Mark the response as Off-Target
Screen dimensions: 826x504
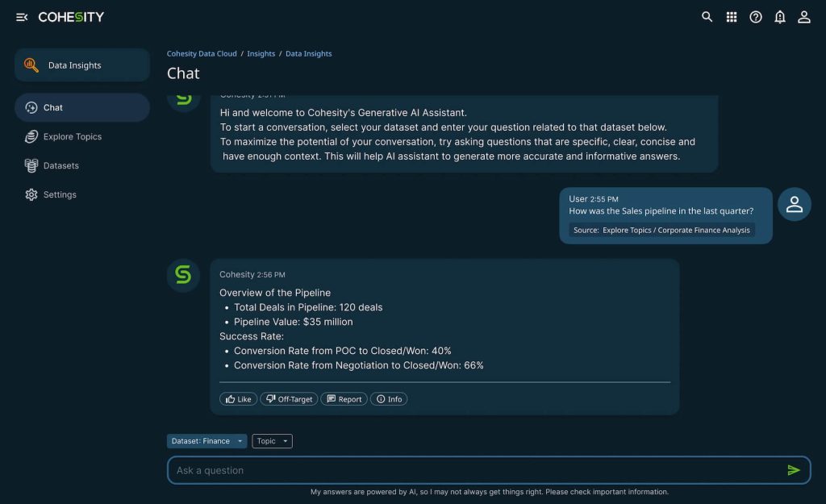[x=290, y=399]
